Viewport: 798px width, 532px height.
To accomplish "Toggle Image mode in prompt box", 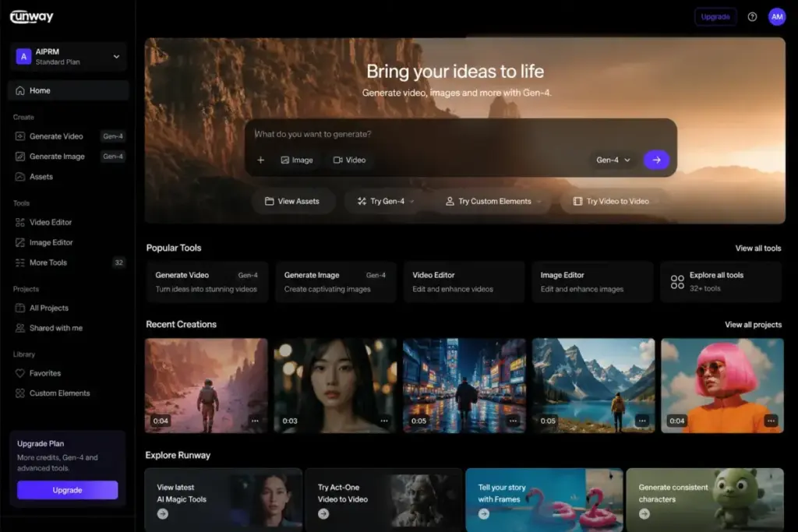I will (297, 160).
